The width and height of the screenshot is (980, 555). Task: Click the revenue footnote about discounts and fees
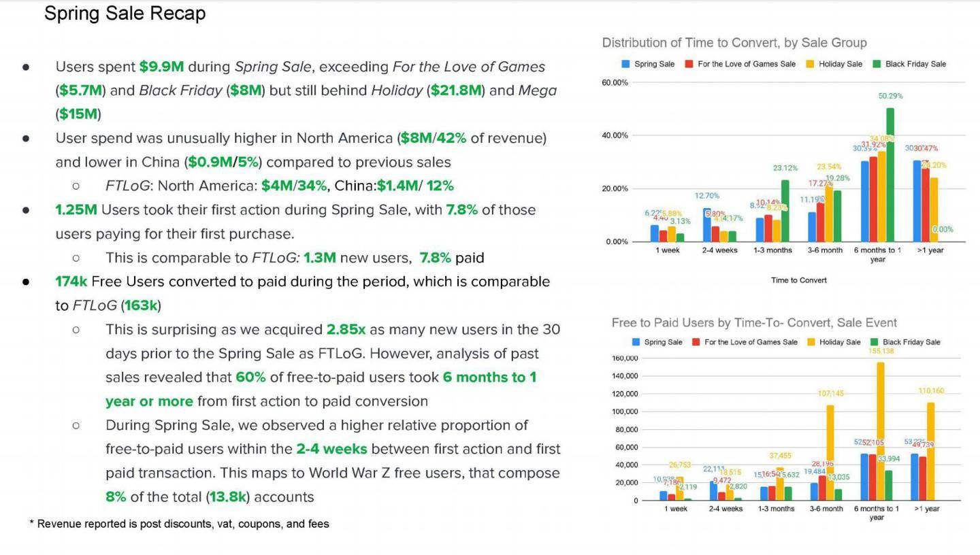coord(180,524)
